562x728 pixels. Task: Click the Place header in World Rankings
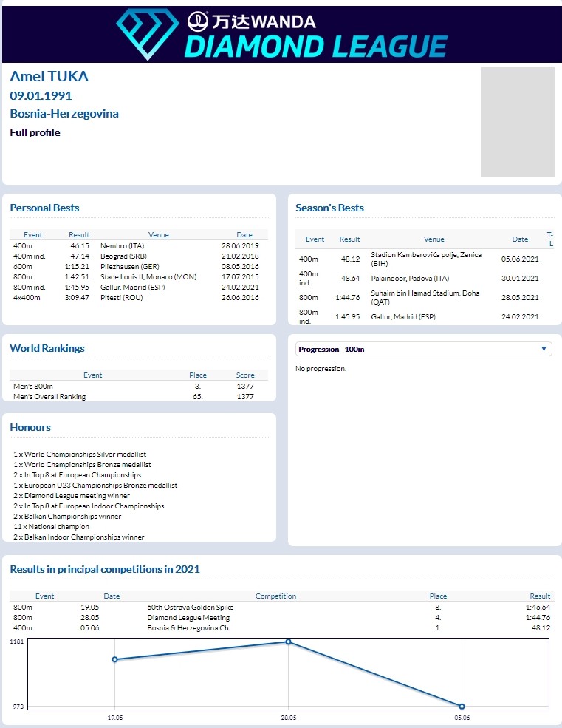(197, 375)
